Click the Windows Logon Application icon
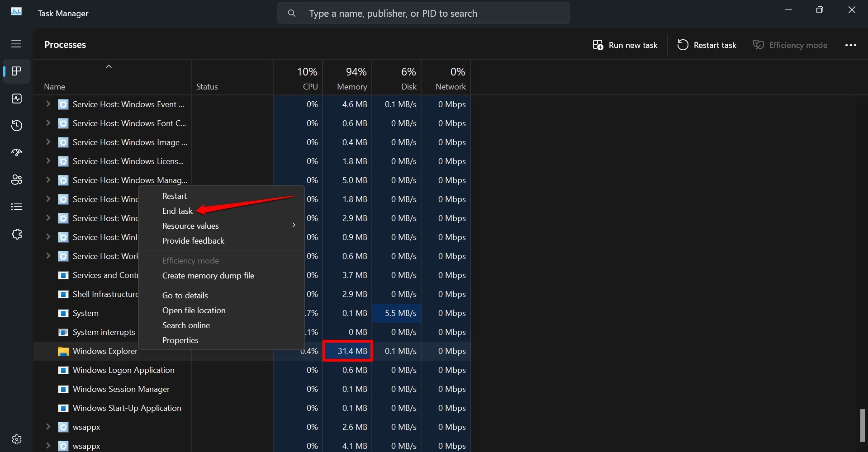Image resolution: width=868 pixels, height=452 pixels. point(63,370)
